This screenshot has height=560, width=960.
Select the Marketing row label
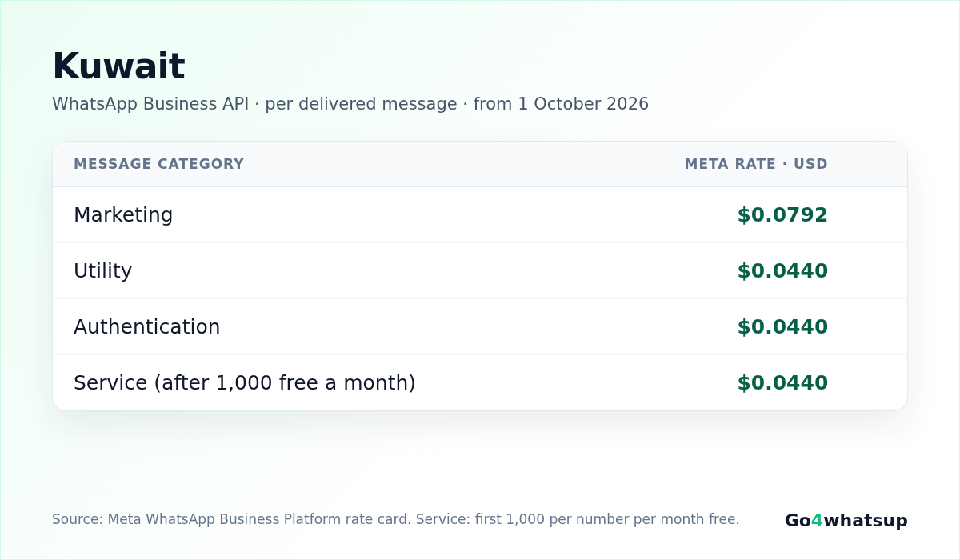point(123,215)
